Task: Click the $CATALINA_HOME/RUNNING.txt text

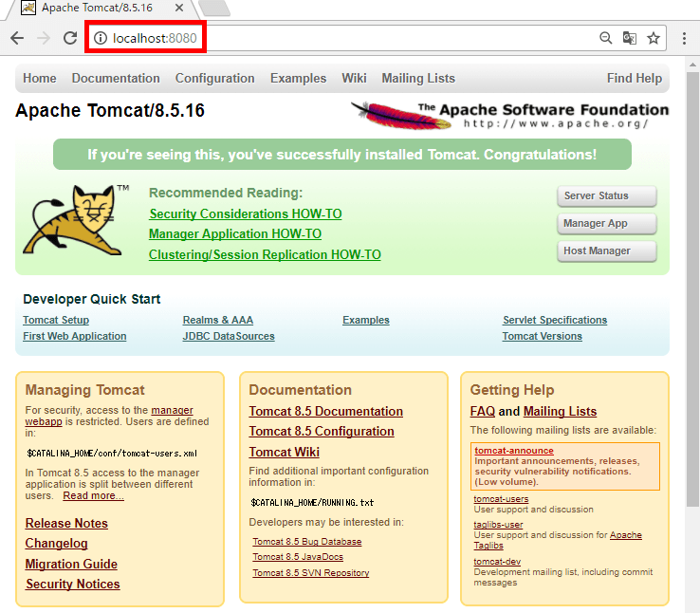Action: point(312,503)
